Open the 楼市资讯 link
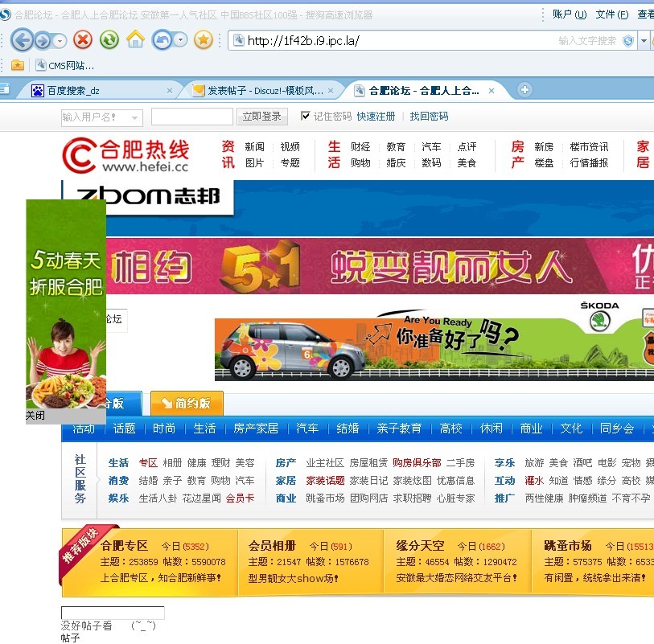The width and height of the screenshot is (654, 644). click(589, 146)
